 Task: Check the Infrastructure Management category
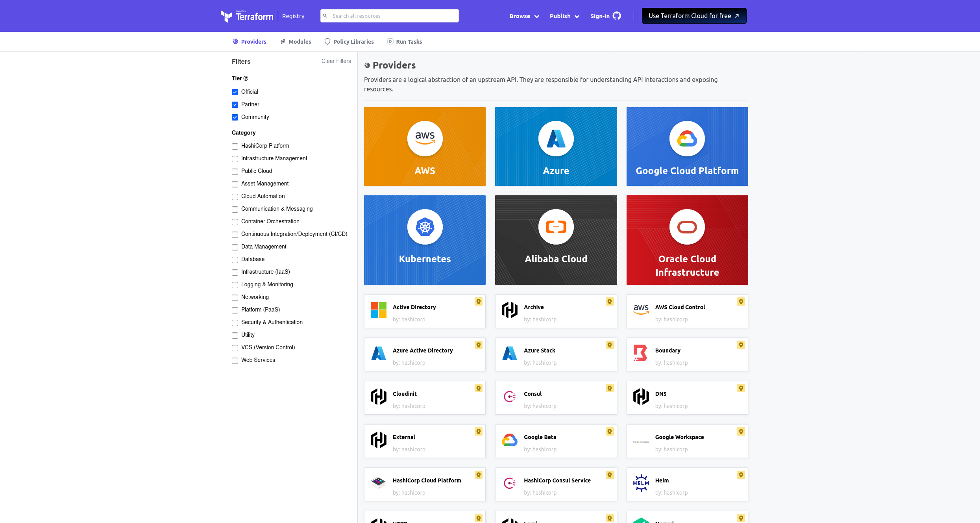(x=235, y=159)
